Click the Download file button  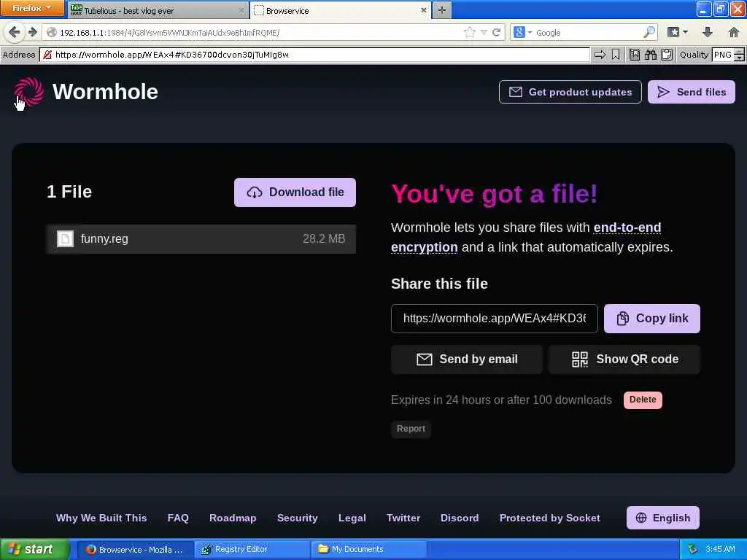pos(295,192)
